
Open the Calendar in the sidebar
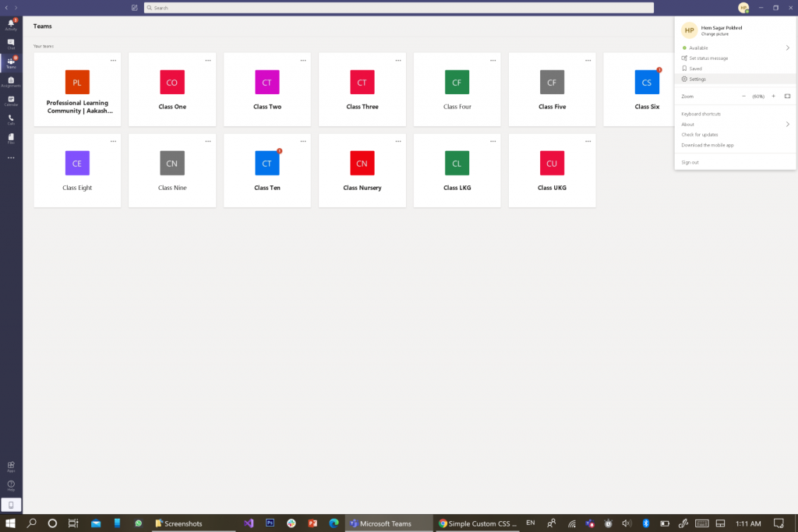[x=11, y=100]
